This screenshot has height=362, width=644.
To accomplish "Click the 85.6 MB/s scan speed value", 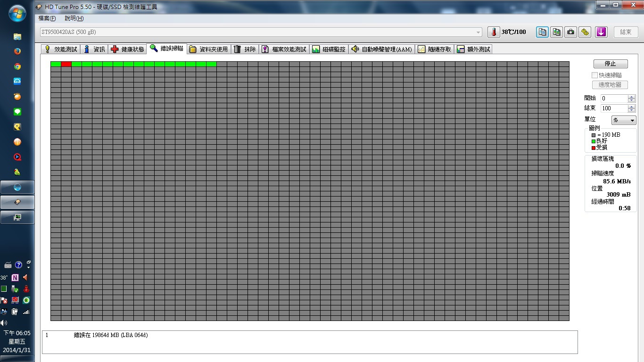I will (617, 181).
